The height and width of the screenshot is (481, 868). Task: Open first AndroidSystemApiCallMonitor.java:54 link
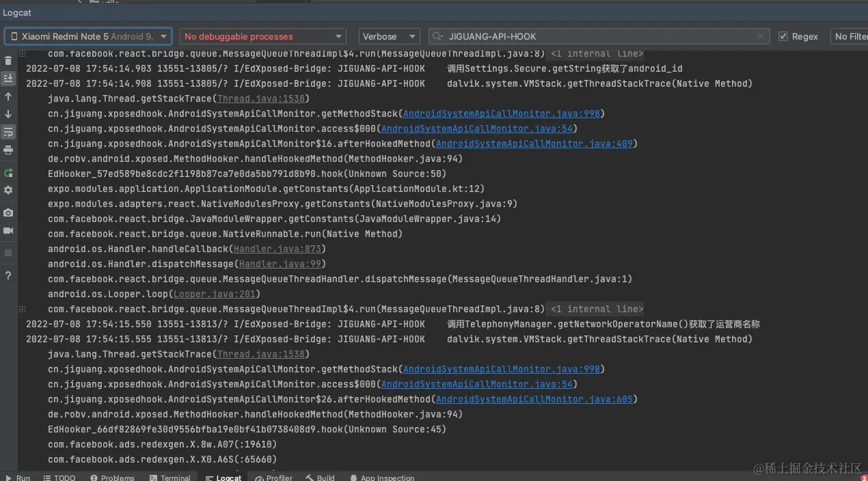(477, 128)
